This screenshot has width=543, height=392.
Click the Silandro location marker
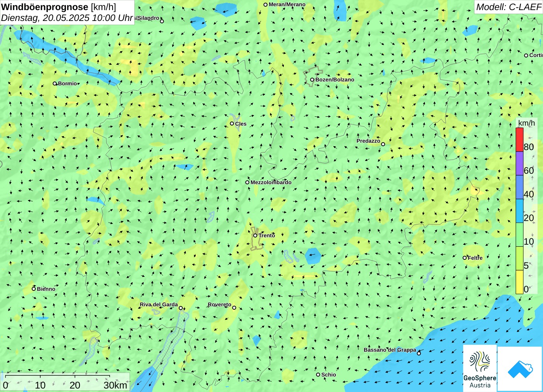tap(162, 21)
